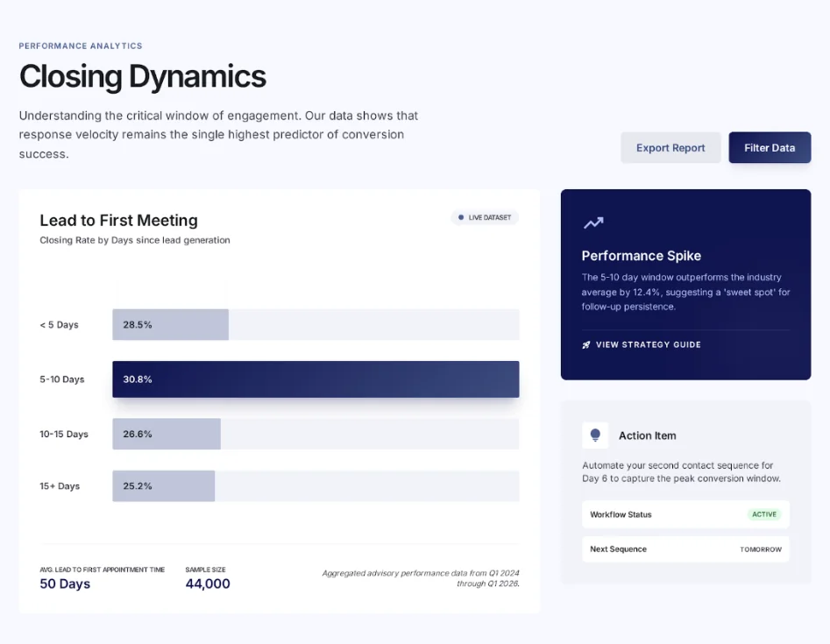Viewport: 830px width, 644px height.
Task: Click the Closing Dynamics page title
Action: coord(142,76)
